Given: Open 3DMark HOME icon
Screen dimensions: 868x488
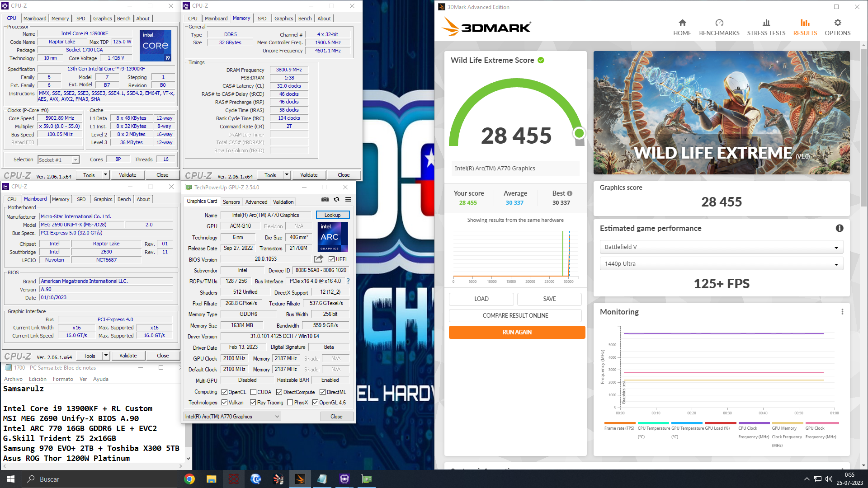Looking at the screenshot, I should (x=682, y=23).
